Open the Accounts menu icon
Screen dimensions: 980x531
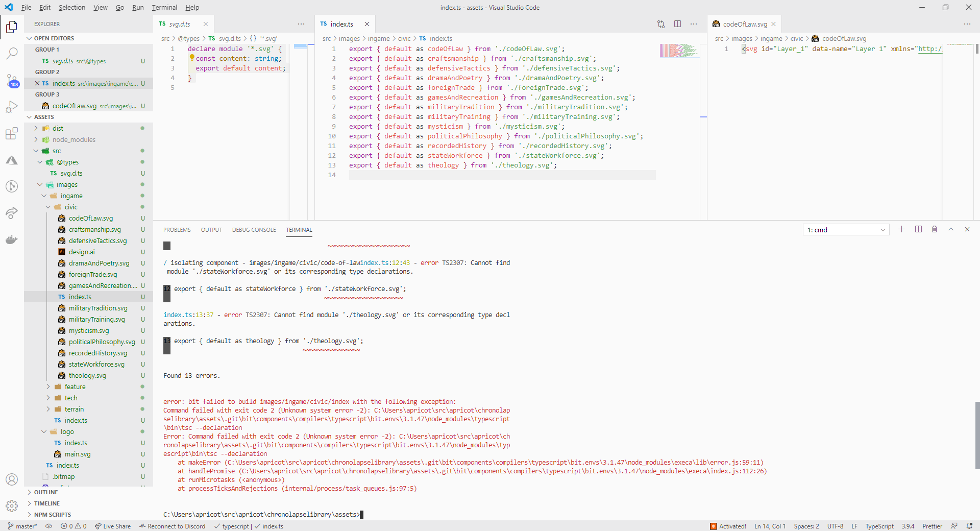12,479
